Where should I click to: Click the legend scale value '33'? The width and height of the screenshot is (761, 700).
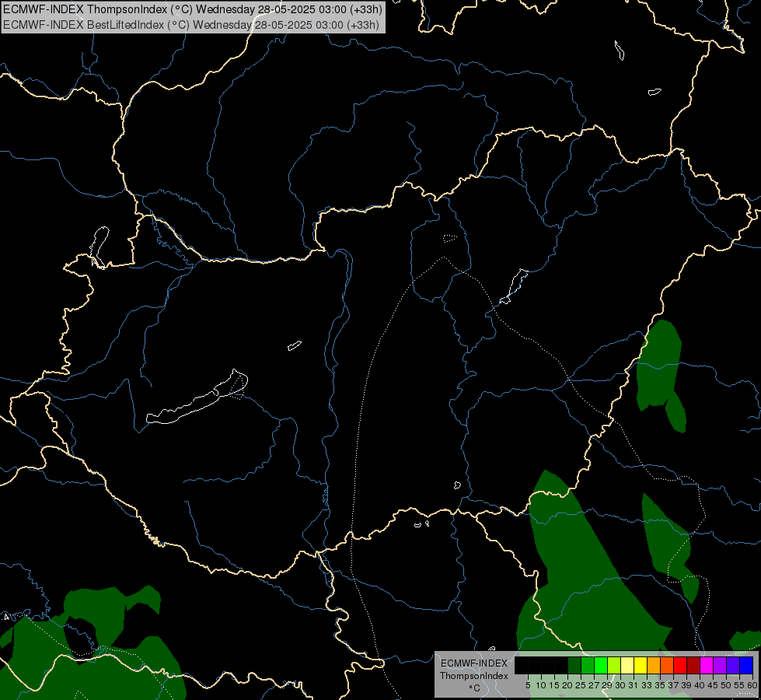[x=647, y=685]
